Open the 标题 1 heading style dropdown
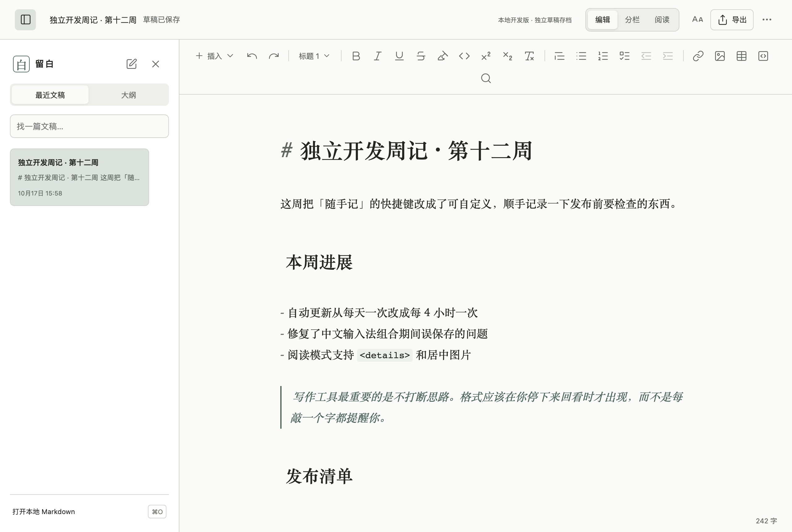 pos(314,56)
